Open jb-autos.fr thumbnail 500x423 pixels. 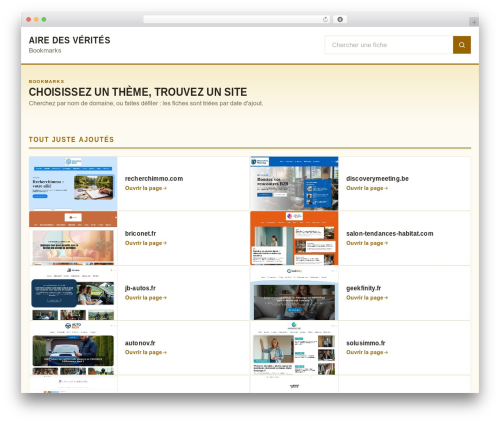[x=73, y=293]
